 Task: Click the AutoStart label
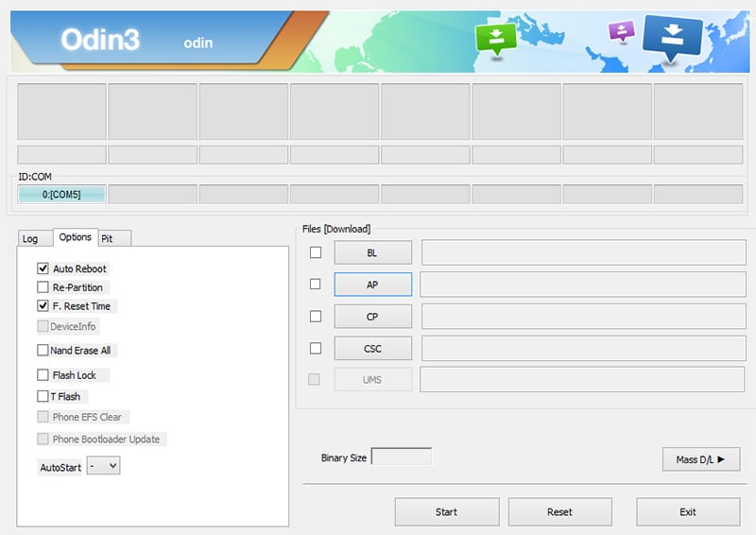[60, 468]
